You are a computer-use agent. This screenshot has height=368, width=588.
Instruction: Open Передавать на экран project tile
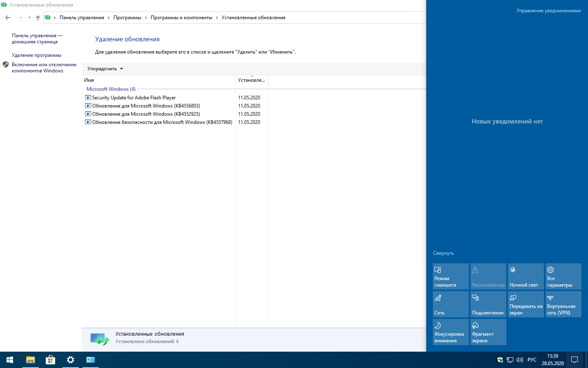[526, 304]
